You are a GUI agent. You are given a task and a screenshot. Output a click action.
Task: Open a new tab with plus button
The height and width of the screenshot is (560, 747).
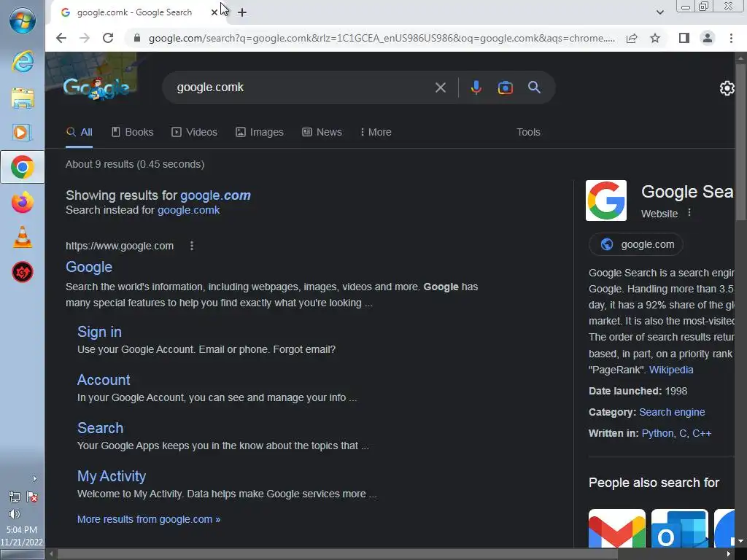pyautogui.click(x=242, y=12)
